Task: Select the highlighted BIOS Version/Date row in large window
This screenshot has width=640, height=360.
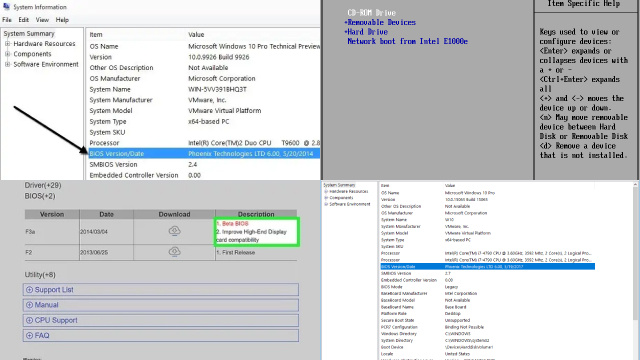Action: 204,153
